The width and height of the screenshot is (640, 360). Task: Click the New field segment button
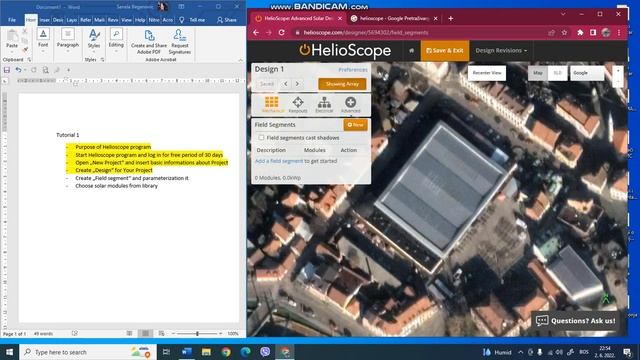355,125
